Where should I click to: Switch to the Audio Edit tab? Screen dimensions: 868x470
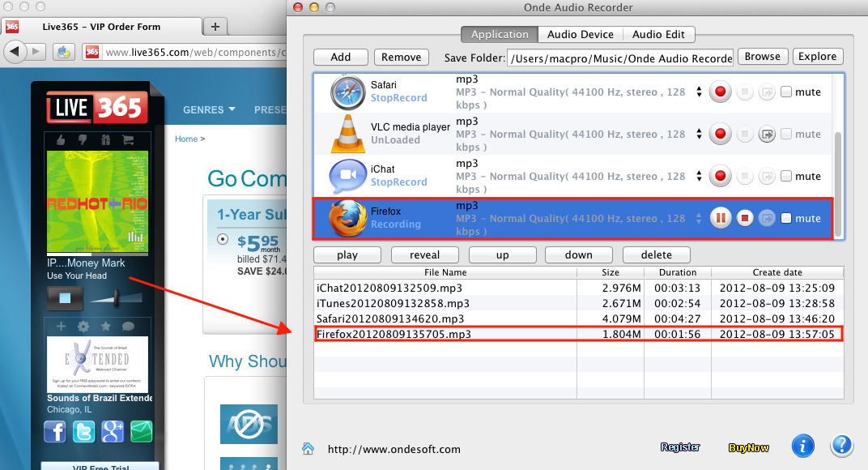pyautogui.click(x=658, y=34)
